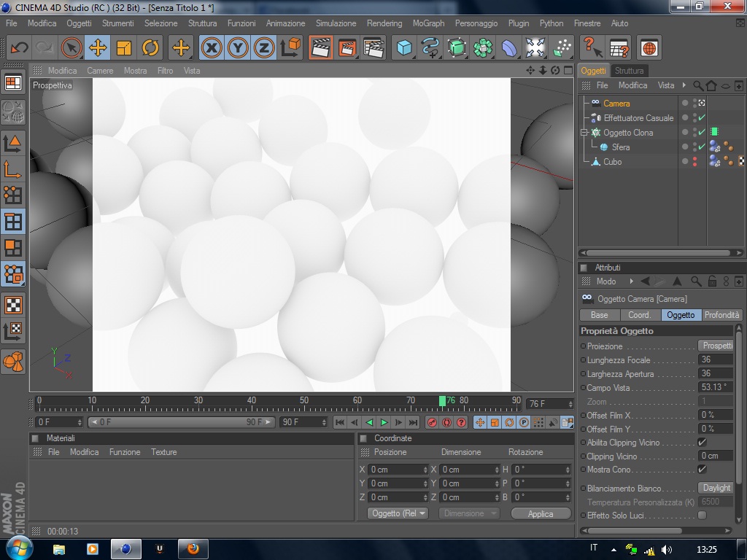Toggle the Abilita Clipping Vicino checkbox
This screenshot has width=747, height=560.
(x=702, y=443)
